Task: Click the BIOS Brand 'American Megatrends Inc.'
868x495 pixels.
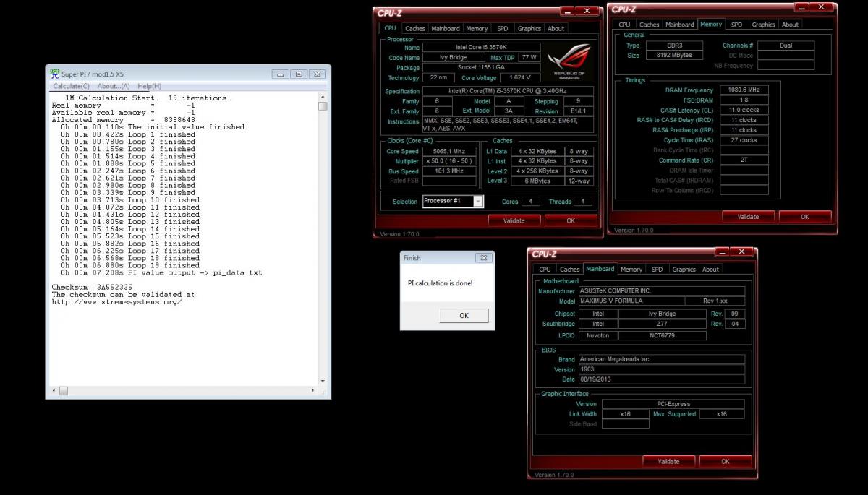Action: pos(661,359)
